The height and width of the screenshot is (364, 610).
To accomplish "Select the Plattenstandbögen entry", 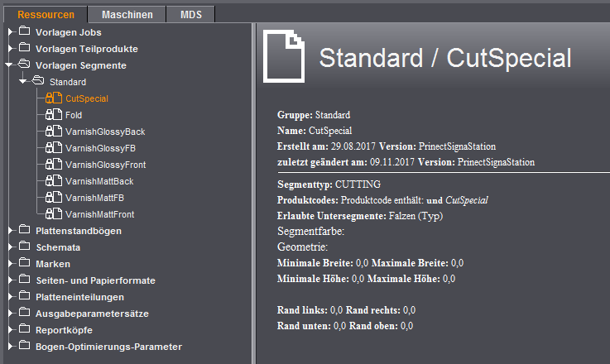I will pos(79,231).
